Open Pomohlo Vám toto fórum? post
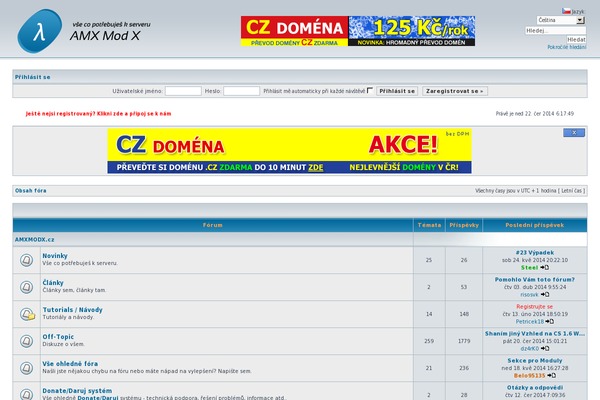This screenshot has width=600, height=400. click(x=535, y=279)
